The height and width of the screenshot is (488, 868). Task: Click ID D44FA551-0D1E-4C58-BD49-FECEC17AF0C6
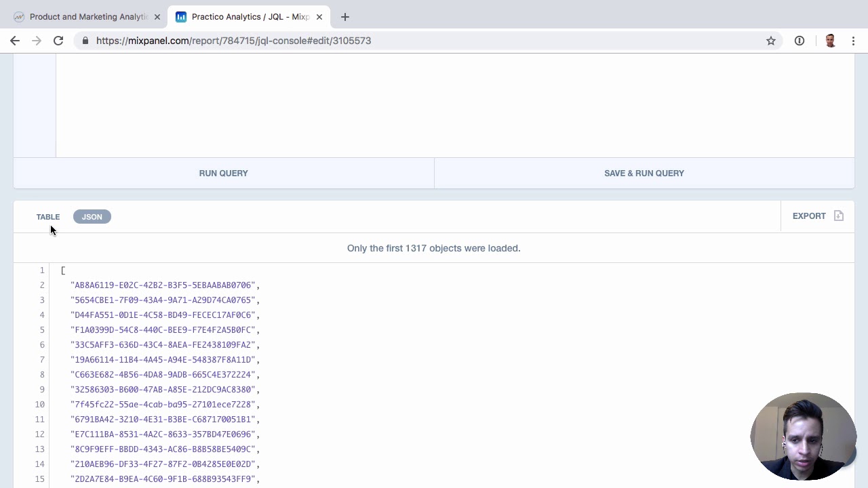[x=163, y=315]
